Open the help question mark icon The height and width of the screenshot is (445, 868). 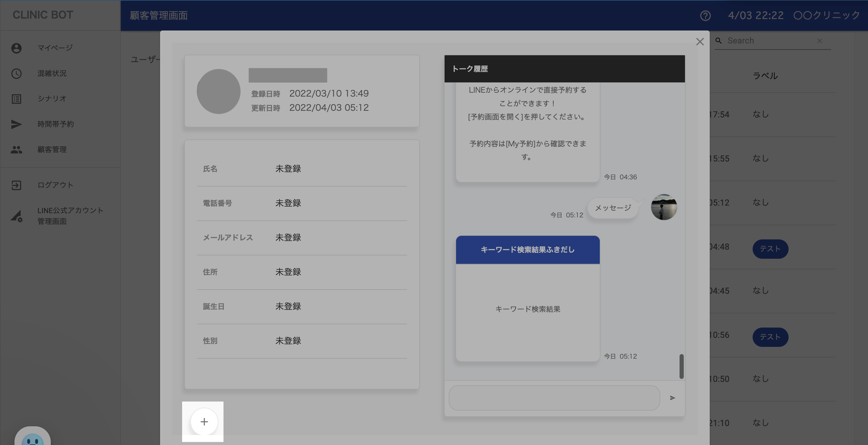tap(705, 15)
